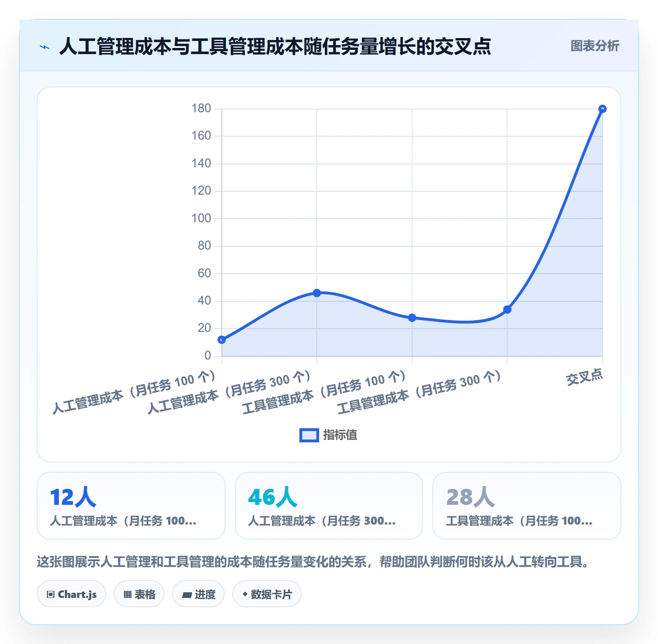Toggle the 指标值 legend color box
This screenshot has width=658, height=644.
pyautogui.click(x=309, y=435)
